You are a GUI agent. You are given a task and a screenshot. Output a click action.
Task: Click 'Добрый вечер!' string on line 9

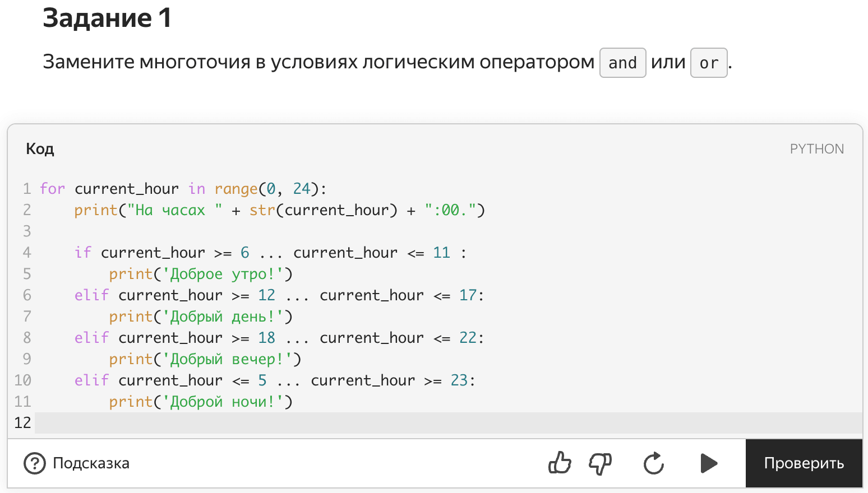click(x=227, y=360)
